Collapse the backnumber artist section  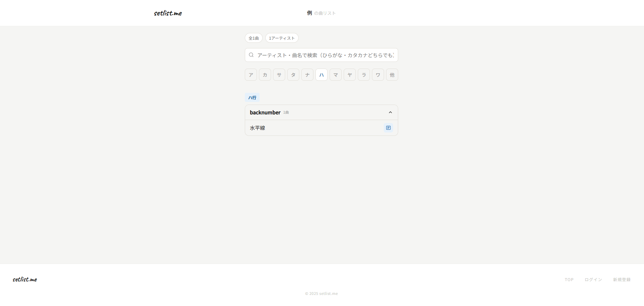[x=390, y=112]
